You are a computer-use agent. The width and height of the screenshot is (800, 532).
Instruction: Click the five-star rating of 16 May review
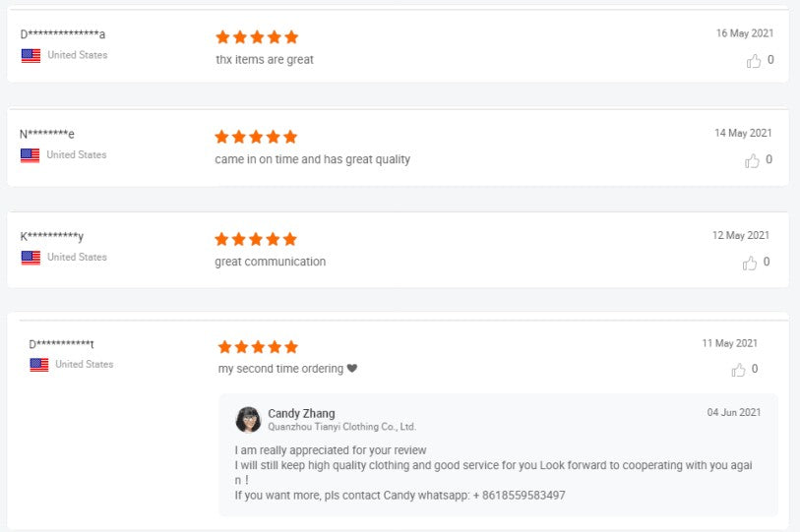pyautogui.click(x=257, y=37)
